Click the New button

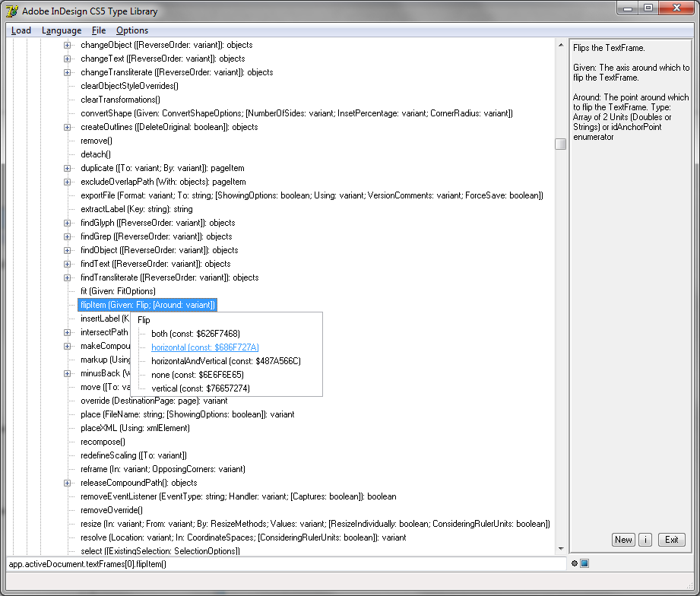(x=623, y=540)
